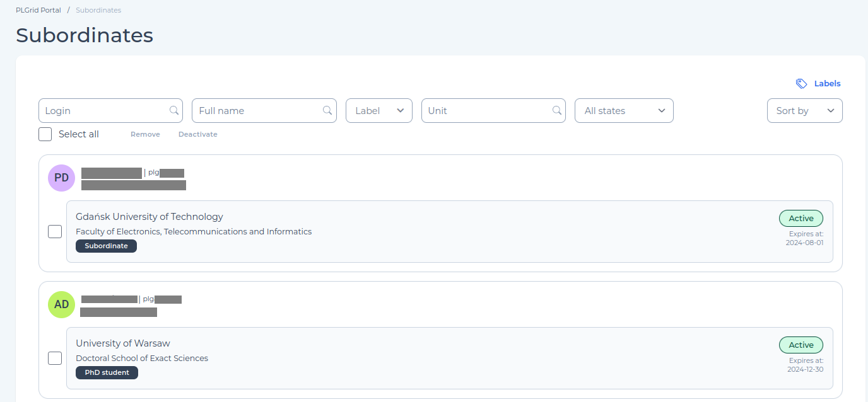
Task: Click 'Gdańsk University of Technology' text
Action: pos(150,217)
